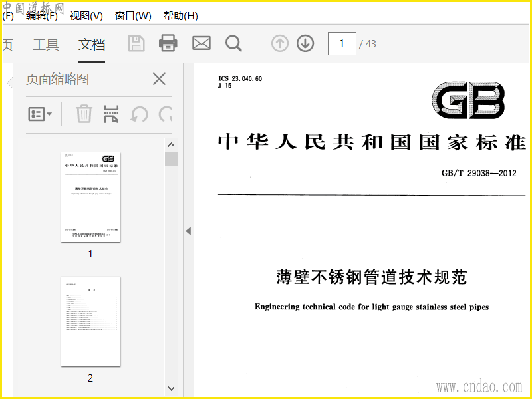Print the document with printer icon
Screen dimensions: 532x399
[x=168, y=43]
